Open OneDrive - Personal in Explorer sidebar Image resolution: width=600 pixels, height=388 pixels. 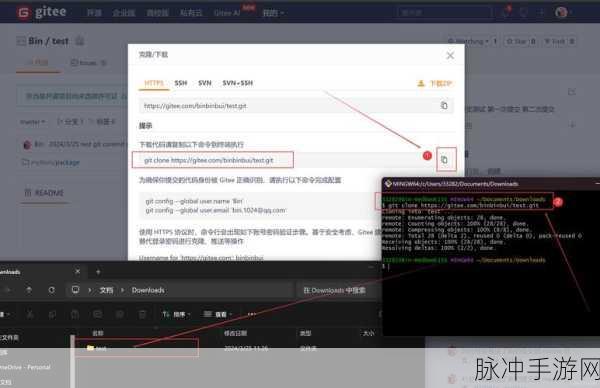(25, 367)
